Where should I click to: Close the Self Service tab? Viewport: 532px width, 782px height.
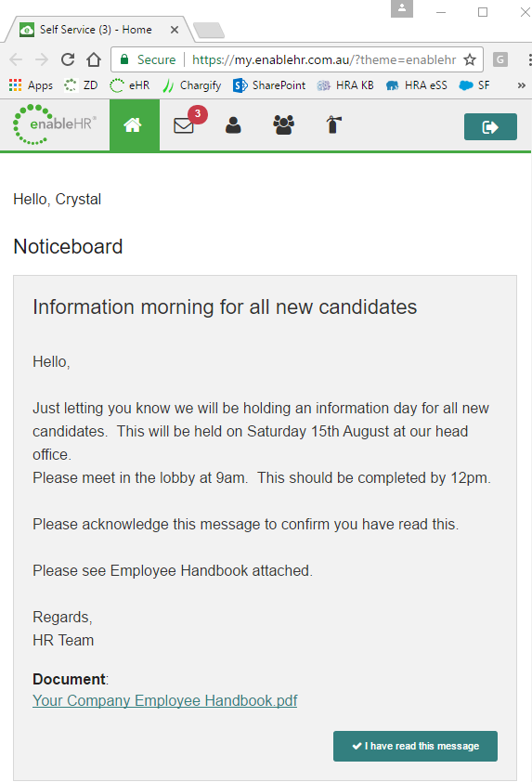click(x=175, y=30)
